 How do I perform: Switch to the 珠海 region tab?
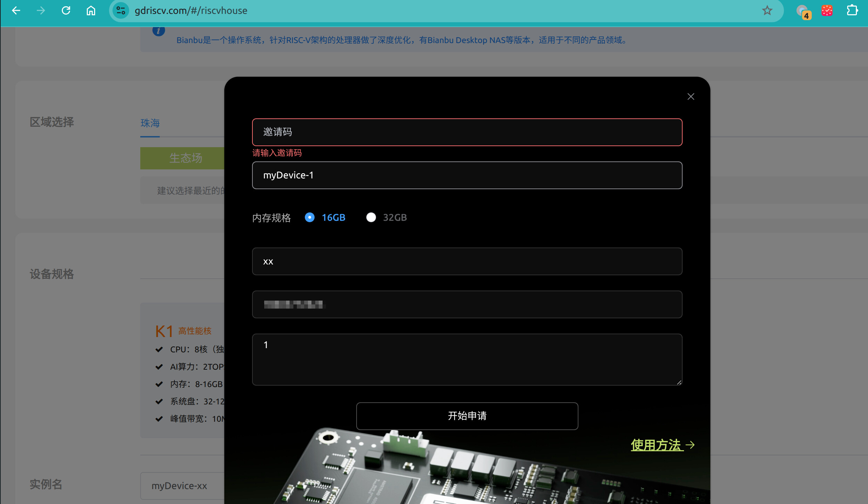click(x=150, y=123)
